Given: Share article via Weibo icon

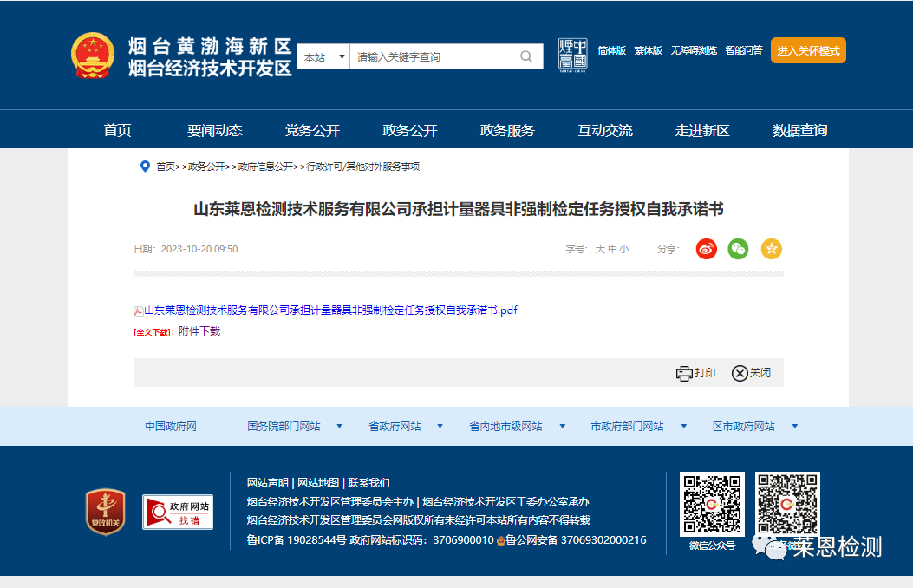Looking at the screenshot, I should 707,249.
